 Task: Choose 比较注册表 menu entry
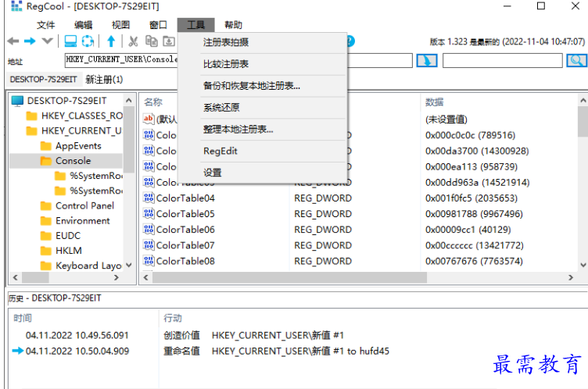pos(263,64)
